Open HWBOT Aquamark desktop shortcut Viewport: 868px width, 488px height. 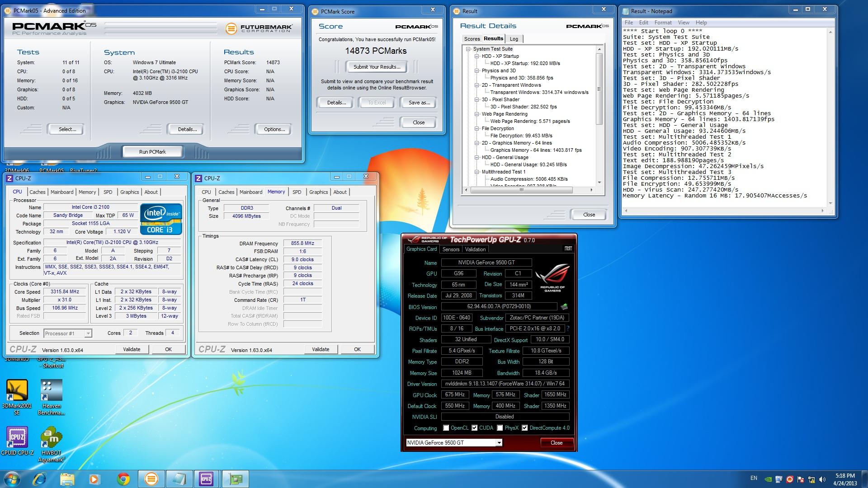click(51, 445)
